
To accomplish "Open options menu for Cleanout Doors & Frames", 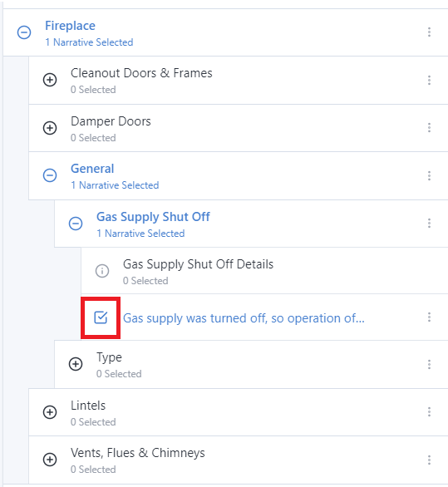I will (x=429, y=80).
